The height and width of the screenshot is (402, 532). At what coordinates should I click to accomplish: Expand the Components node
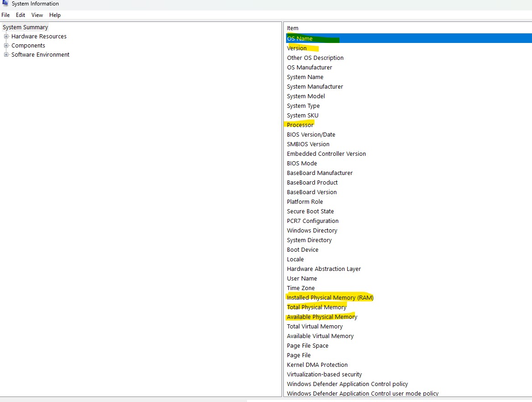[6, 46]
